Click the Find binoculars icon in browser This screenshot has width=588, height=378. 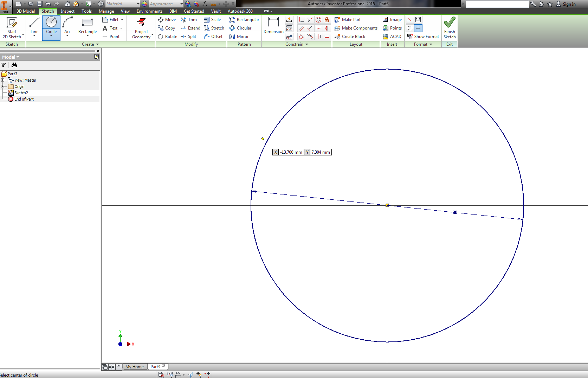click(14, 65)
